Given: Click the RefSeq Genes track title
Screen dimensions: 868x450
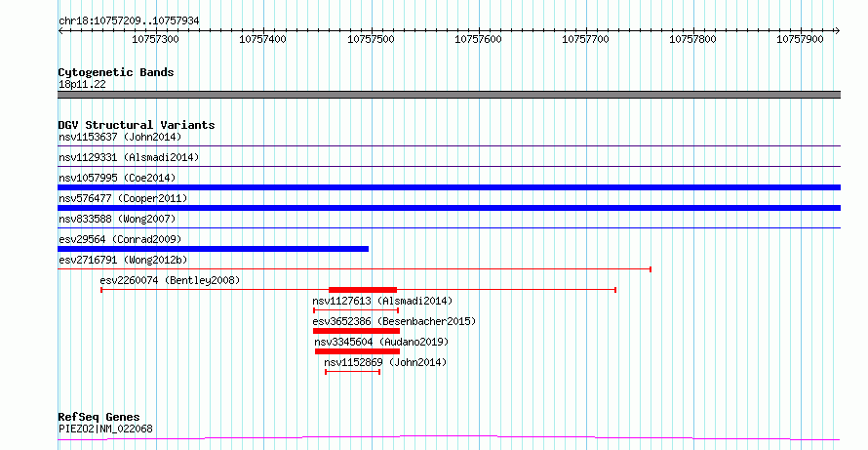Looking at the screenshot, I should (99, 418).
